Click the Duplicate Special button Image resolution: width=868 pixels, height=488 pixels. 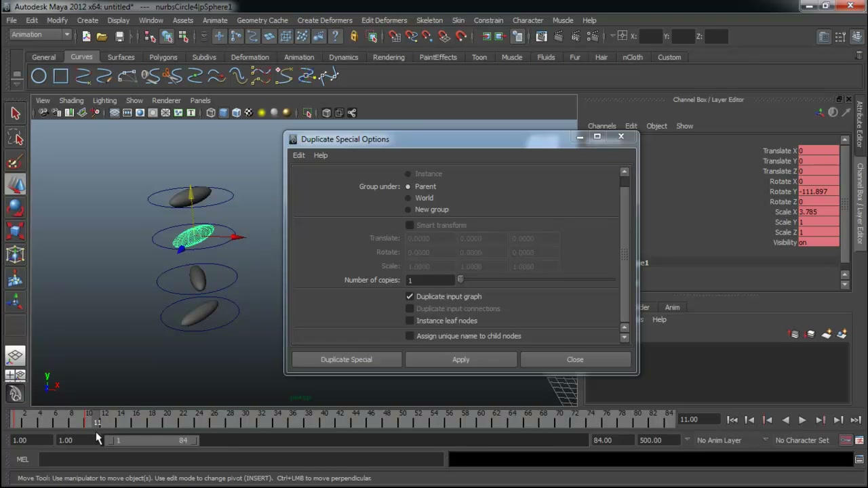tap(347, 360)
